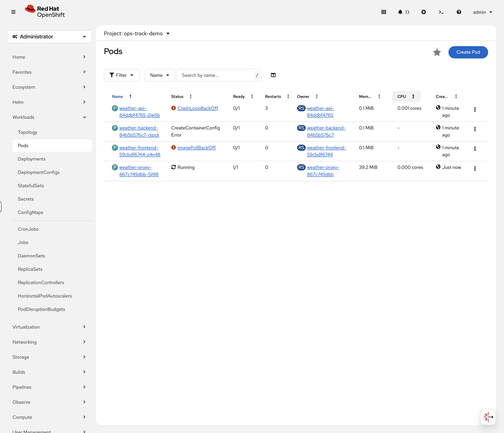Open the CrashLoopBackOff status link
This screenshot has width=504, height=433.
(x=198, y=108)
